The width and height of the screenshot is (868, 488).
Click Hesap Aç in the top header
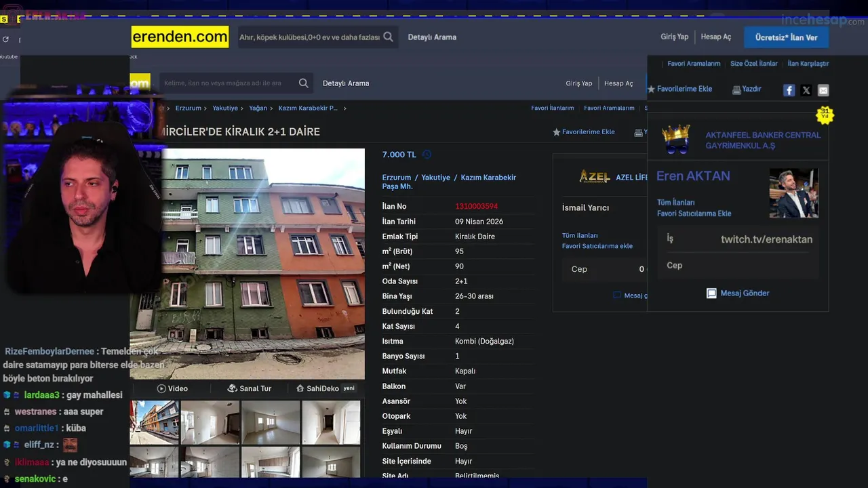coord(716,37)
